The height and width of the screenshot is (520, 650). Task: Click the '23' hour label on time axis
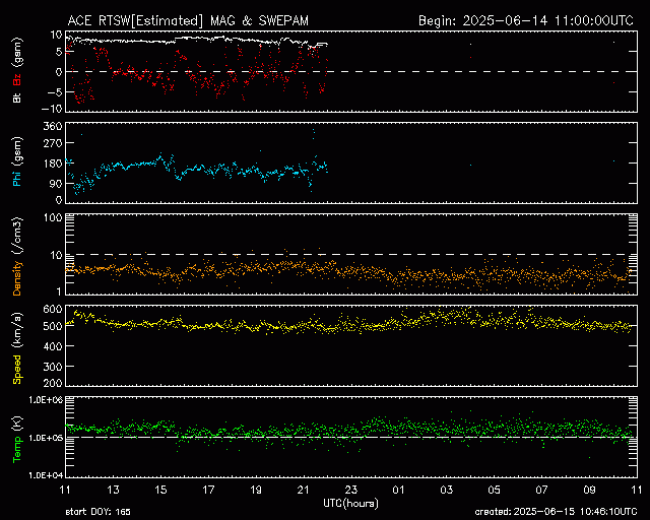click(351, 490)
